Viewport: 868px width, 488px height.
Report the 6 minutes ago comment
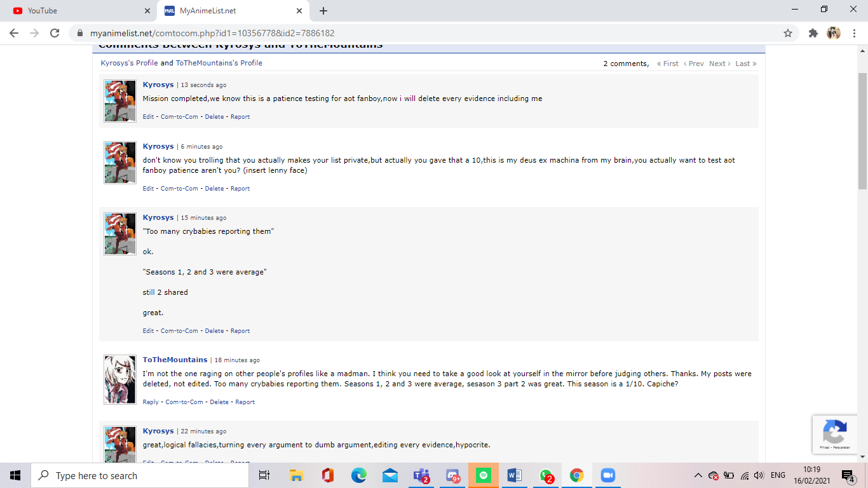[240, 189]
